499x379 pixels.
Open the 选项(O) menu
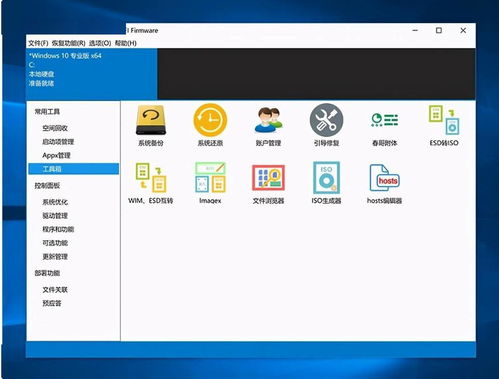(100, 43)
